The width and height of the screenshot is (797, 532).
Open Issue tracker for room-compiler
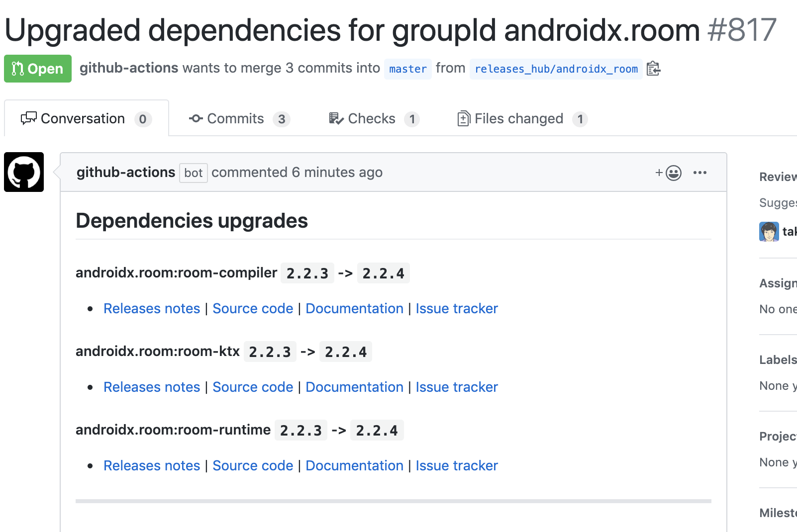[x=457, y=308]
